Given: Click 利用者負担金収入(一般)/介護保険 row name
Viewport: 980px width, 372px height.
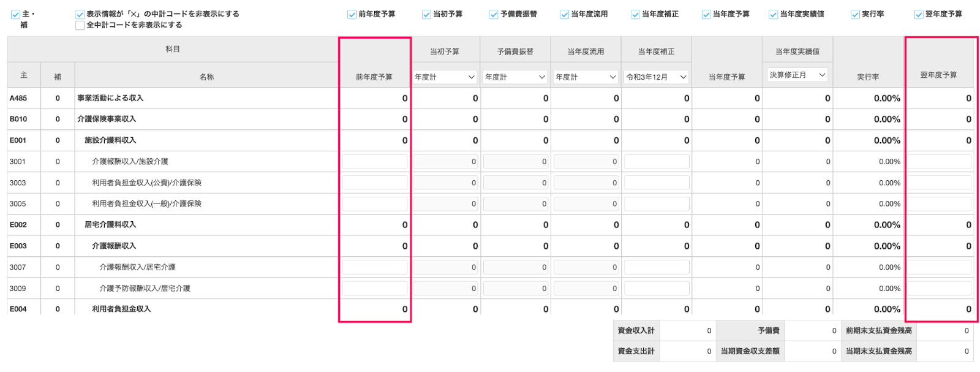Looking at the screenshot, I should coord(146,203).
